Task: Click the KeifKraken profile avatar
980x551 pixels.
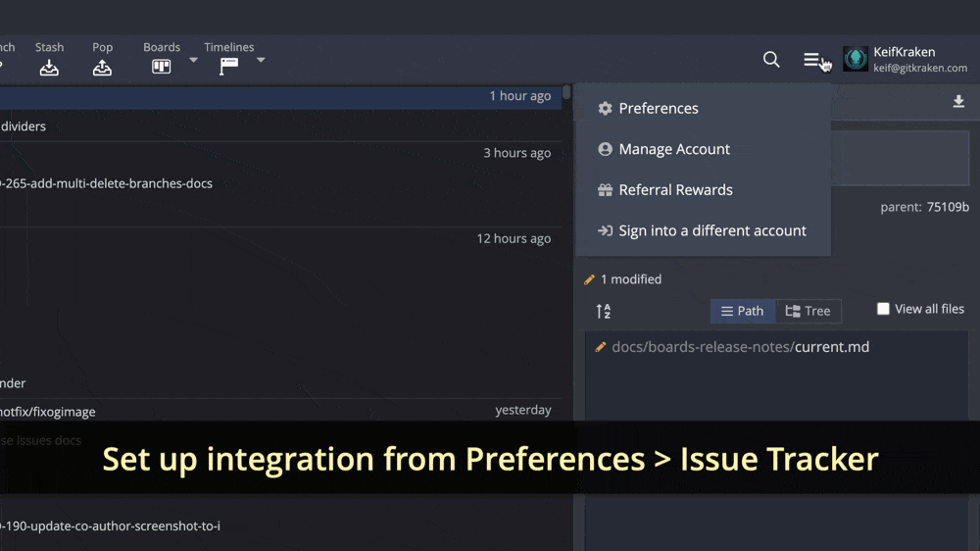Action: click(855, 60)
